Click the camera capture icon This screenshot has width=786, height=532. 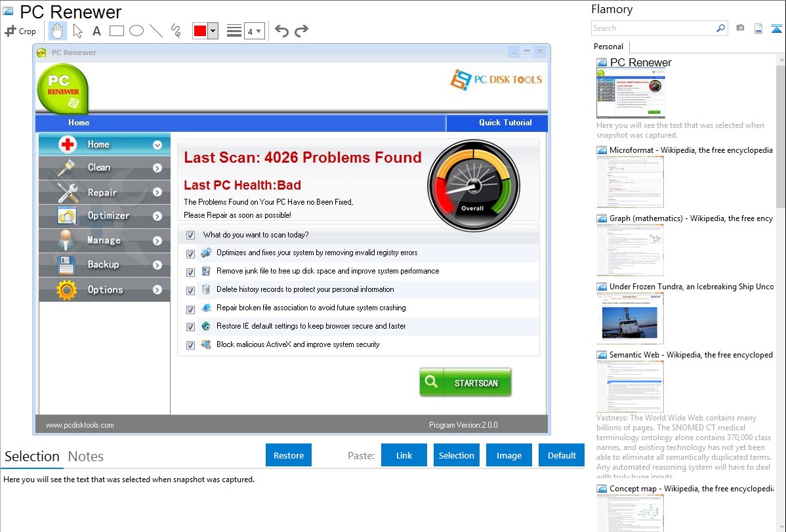pyautogui.click(x=740, y=28)
